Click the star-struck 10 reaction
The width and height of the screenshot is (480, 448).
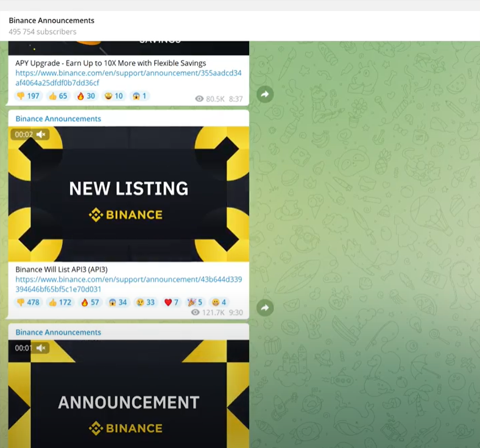click(113, 96)
